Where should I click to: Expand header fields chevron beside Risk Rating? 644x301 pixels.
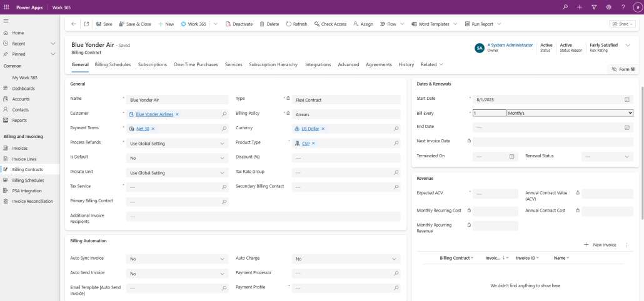[628, 45]
